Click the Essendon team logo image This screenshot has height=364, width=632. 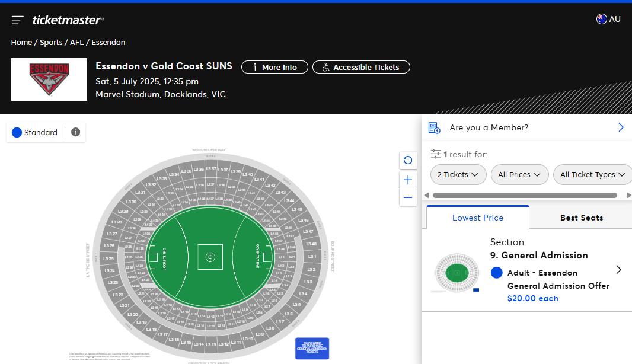click(49, 79)
